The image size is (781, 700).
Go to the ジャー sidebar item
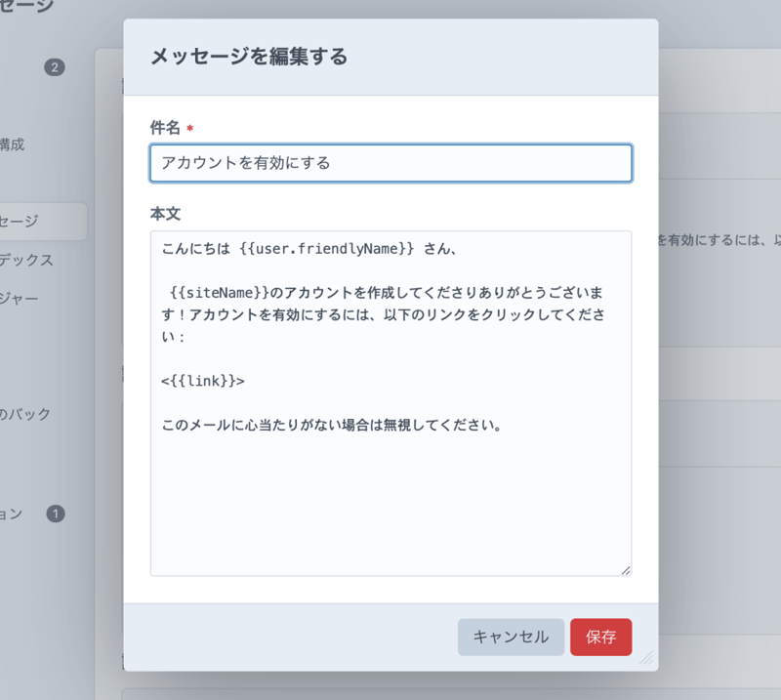[20, 299]
